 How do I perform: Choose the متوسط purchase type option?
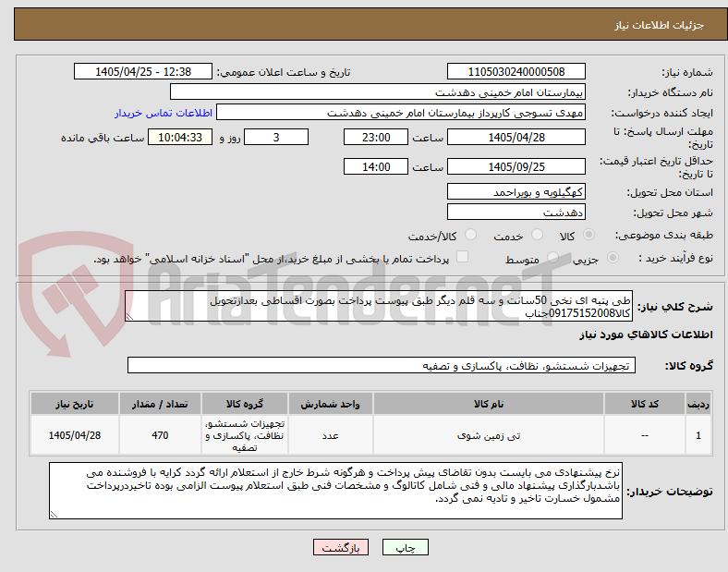pos(552,258)
